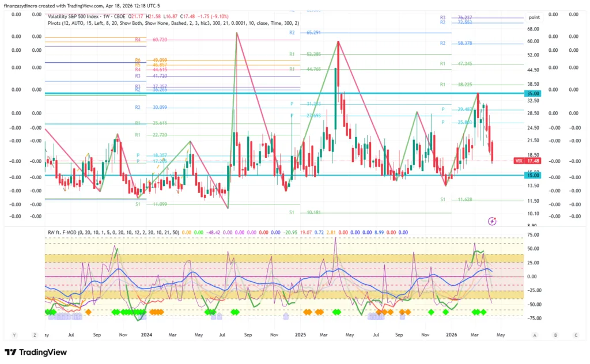
Task: Click the 2025 label on the time axis
Action: click(x=300, y=335)
